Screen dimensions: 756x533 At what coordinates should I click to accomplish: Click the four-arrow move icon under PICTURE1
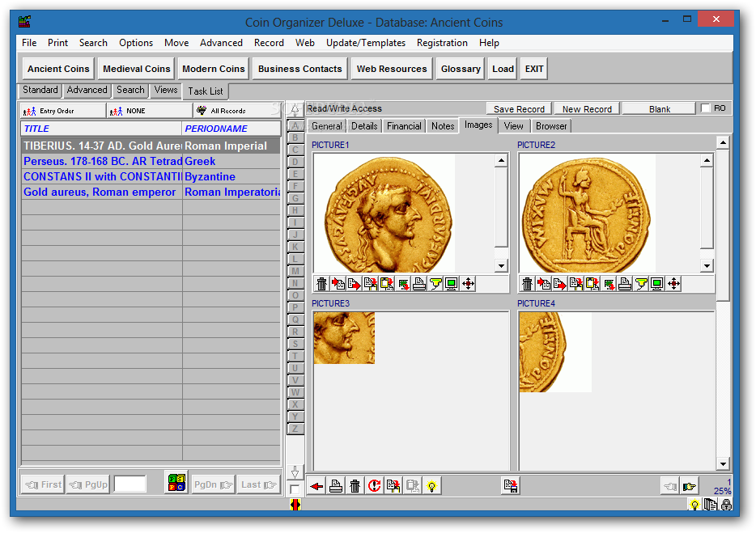point(468,284)
